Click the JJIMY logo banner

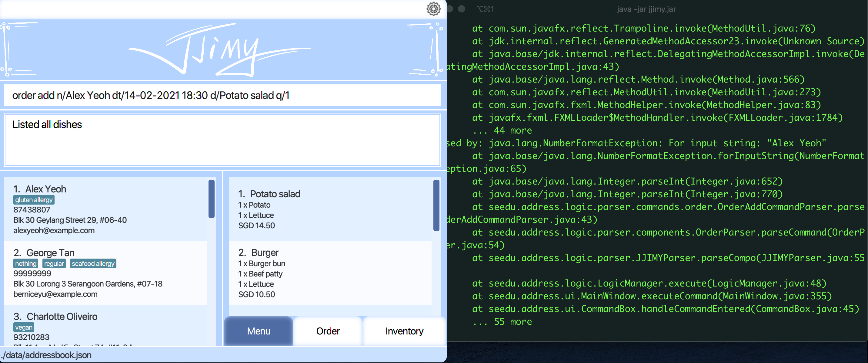click(x=219, y=50)
